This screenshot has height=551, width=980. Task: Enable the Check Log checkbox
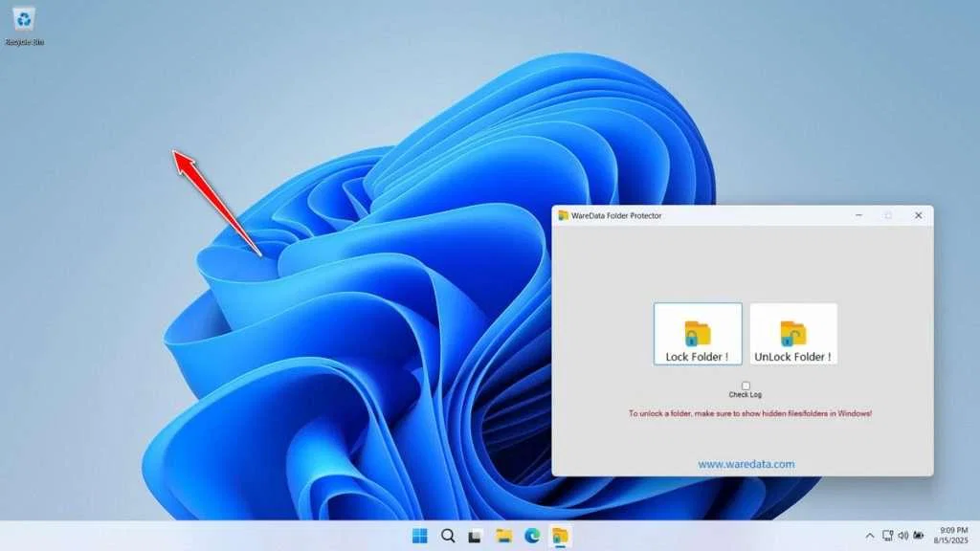point(745,386)
